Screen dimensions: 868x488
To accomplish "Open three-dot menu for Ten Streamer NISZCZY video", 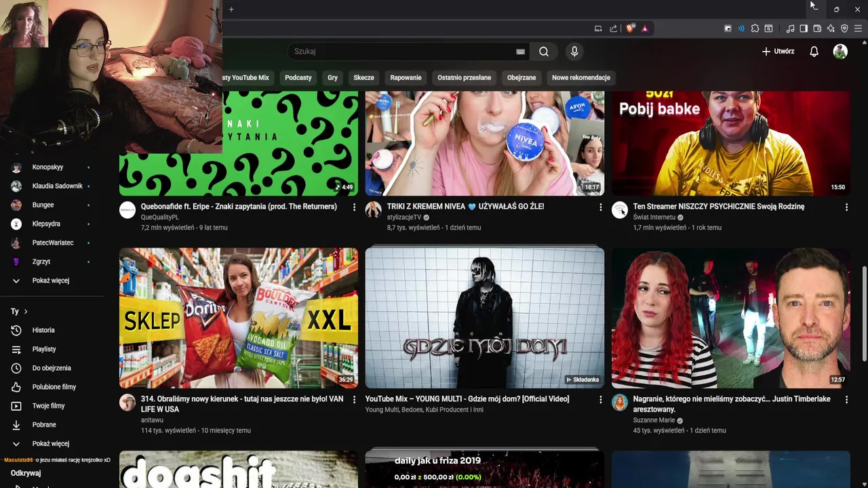I will (x=846, y=207).
